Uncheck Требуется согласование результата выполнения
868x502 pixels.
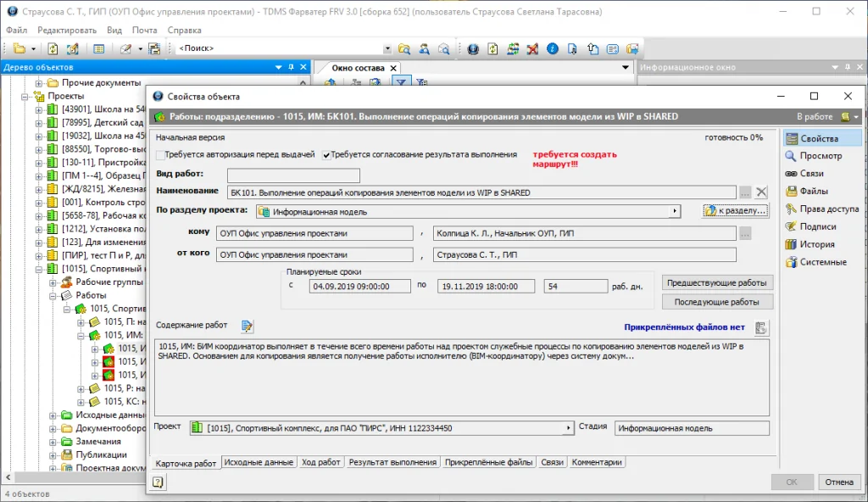coord(326,155)
